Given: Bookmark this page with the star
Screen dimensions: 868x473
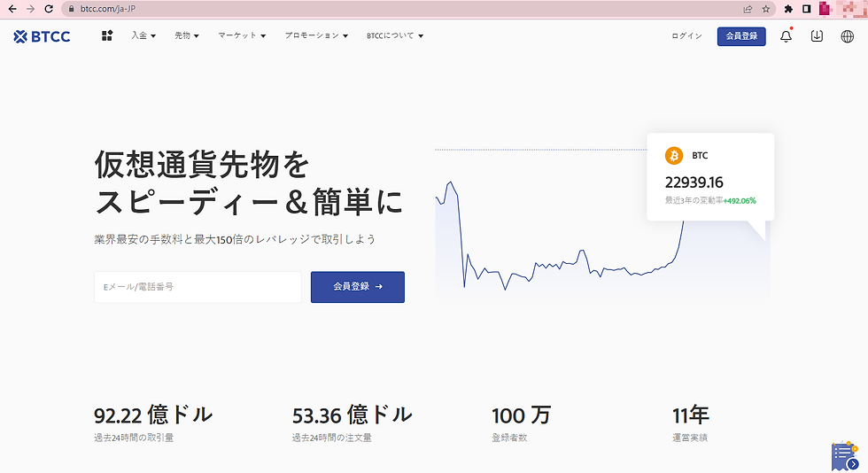Looking at the screenshot, I should coord(766,9).
